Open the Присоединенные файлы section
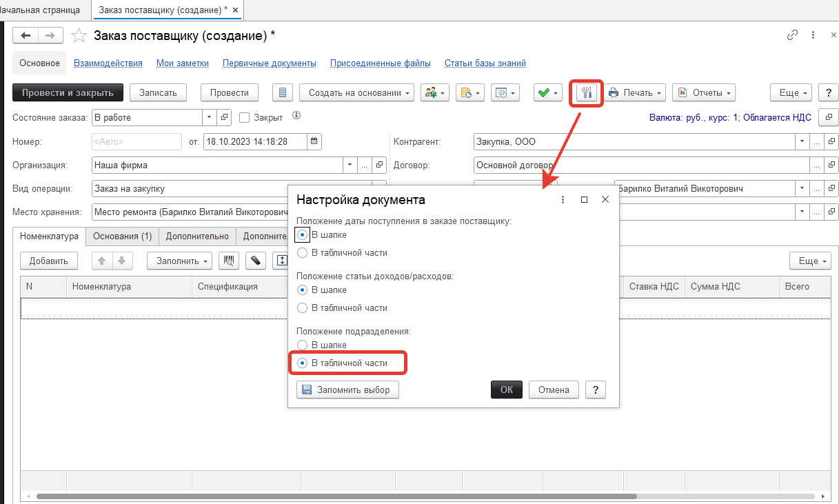This screenshot has height=504, width=839. click(x=380, y=63)
